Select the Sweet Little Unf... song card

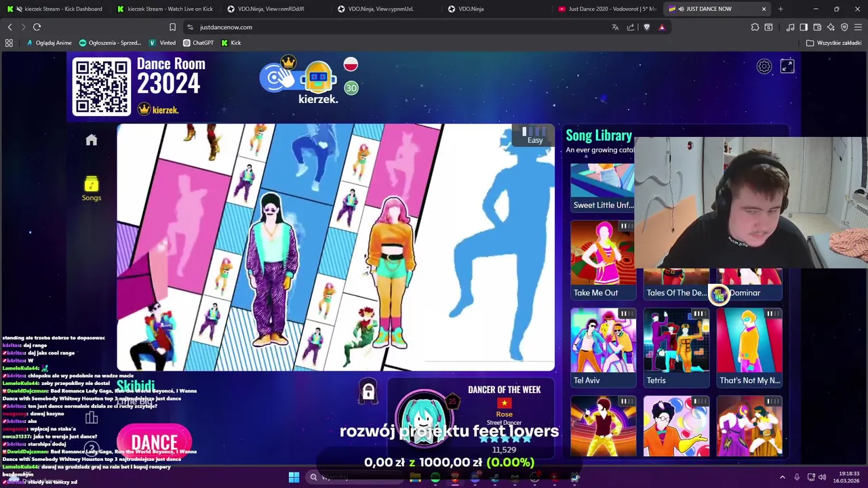(603, 188)
